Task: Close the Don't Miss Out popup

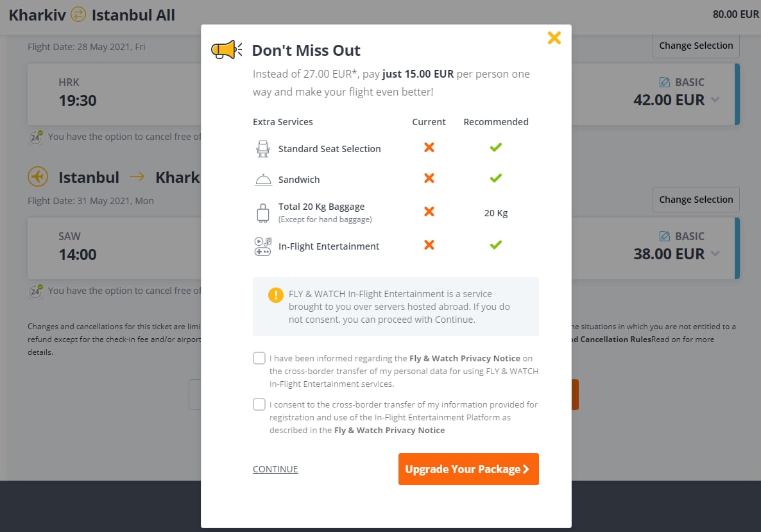Action: [554, 38]
